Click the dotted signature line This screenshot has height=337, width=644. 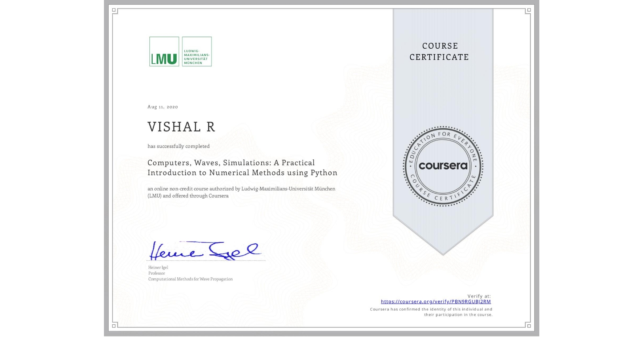click(205, 260)
